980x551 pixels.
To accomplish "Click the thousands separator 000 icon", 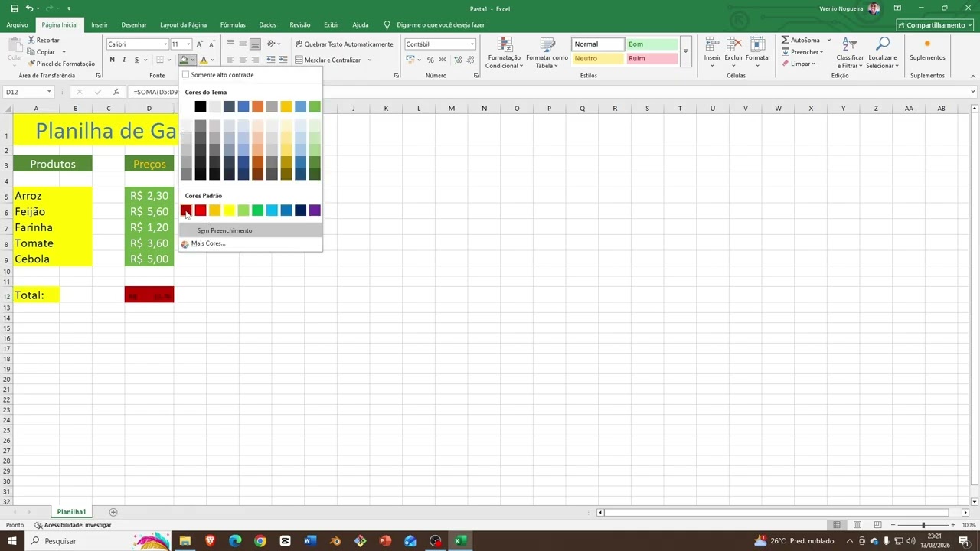I will point(442,60).
